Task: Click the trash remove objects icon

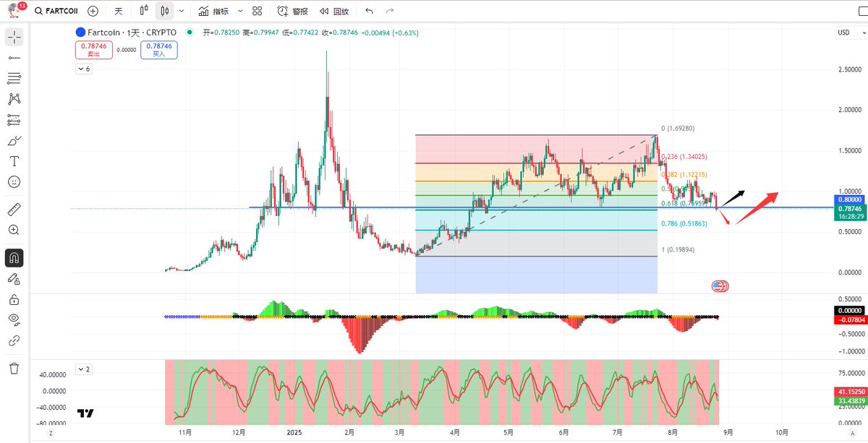Action: [14, 369]
